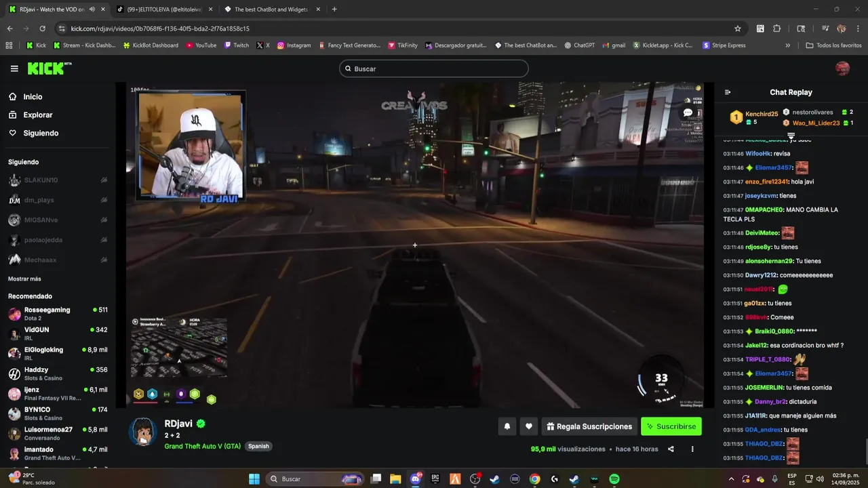868x488 pixels.
Task: Click the browser address bar URL
Action: [160, 28]
